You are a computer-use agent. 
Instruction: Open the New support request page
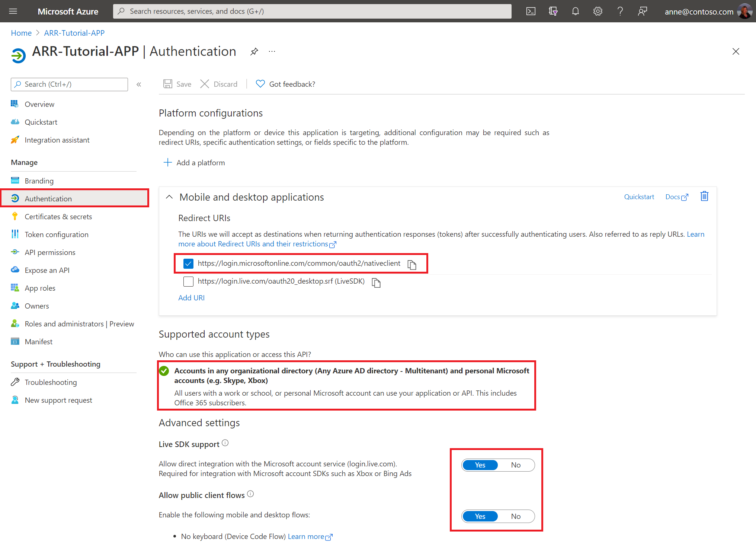click(x=58, y=399)
